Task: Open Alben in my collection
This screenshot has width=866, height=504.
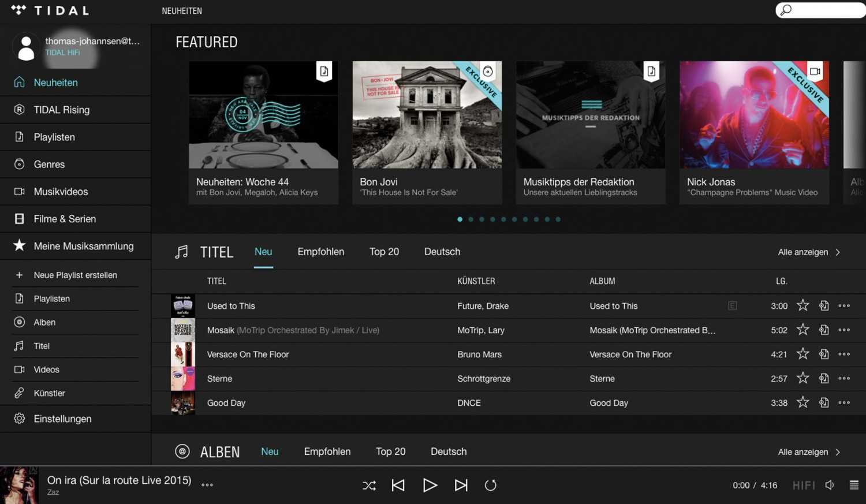Action: 75,322
